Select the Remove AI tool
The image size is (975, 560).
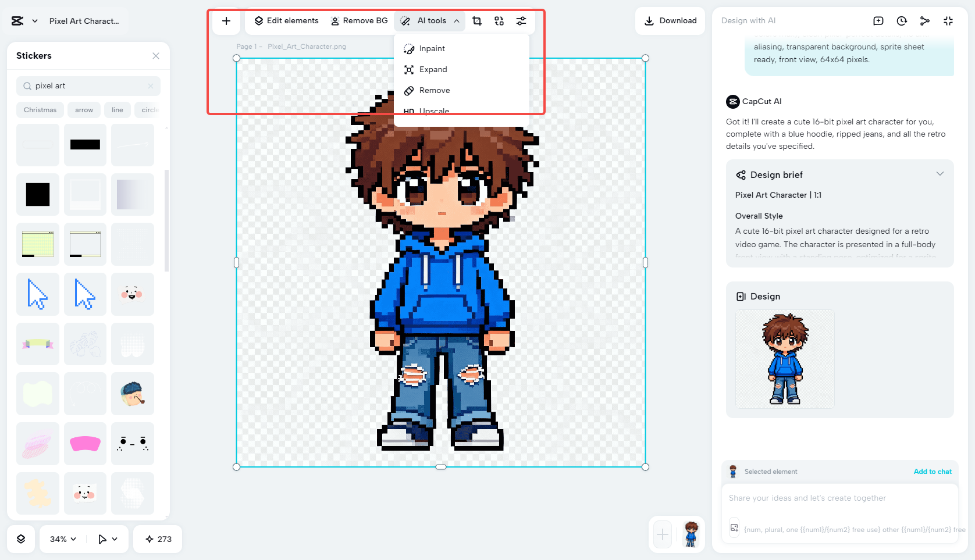[x=434, y=90]
